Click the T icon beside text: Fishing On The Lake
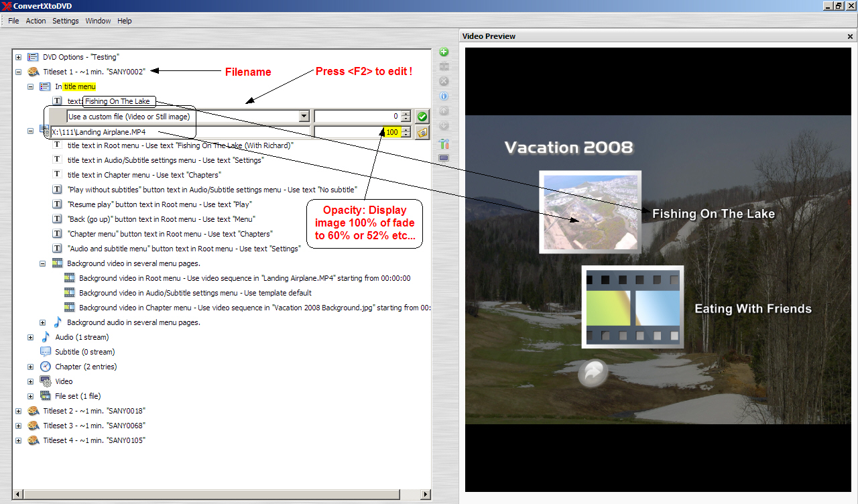 (x=58, y=101)
